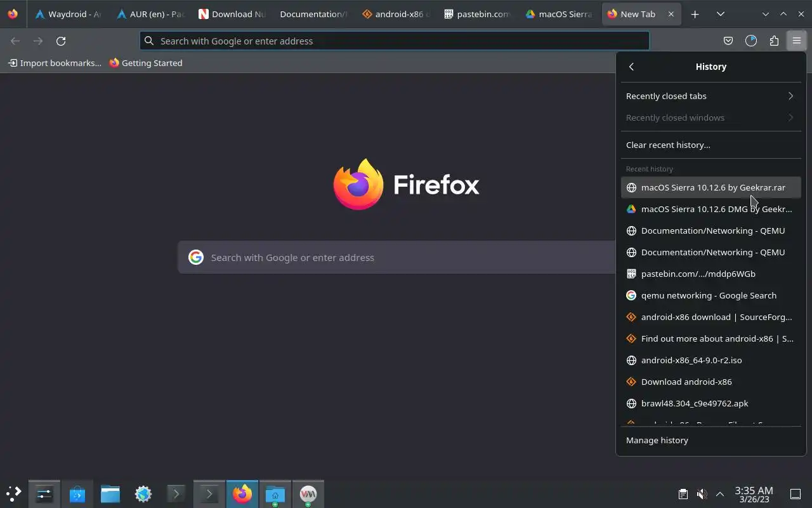Image resolution: width=812 pixels, height=508 pixels.
Task: Open qemu networking Google Search entry
Action: tap(710, 295)
